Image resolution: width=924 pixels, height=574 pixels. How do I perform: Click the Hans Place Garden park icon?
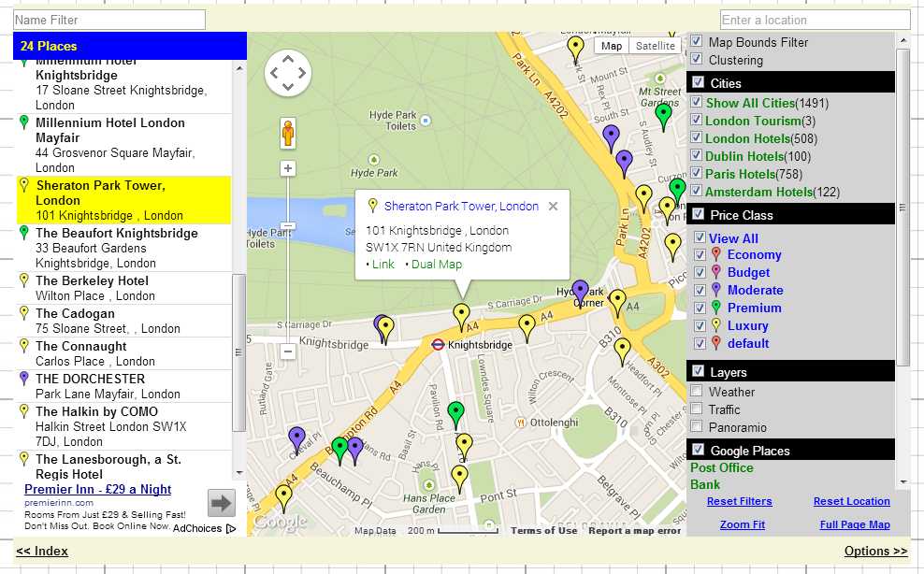(x=429, y=485)
